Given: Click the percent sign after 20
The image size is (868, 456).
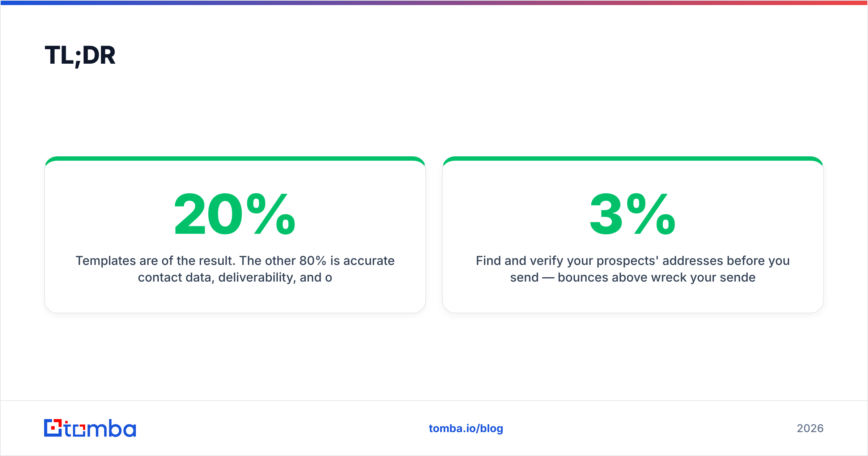Looking at the screenshot, I should (x=271, y=214).
